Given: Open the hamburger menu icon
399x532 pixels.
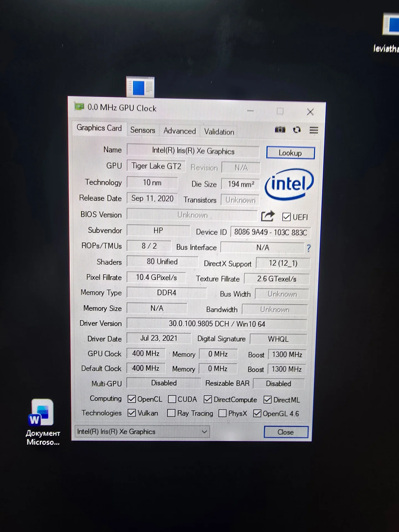Looking at the screenshot, I should tap(314, 130).
